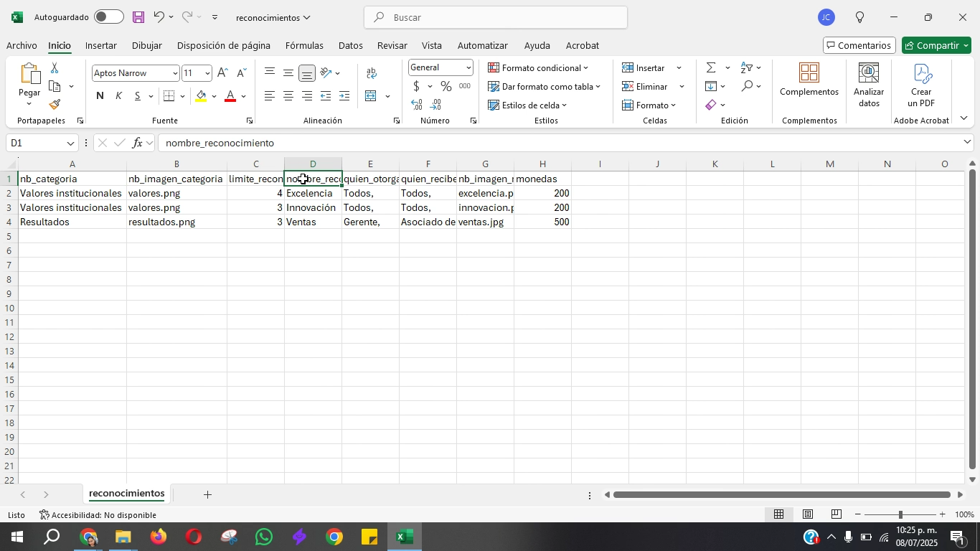
Task: Center text horizontally
Action: (x=288, y=96)
